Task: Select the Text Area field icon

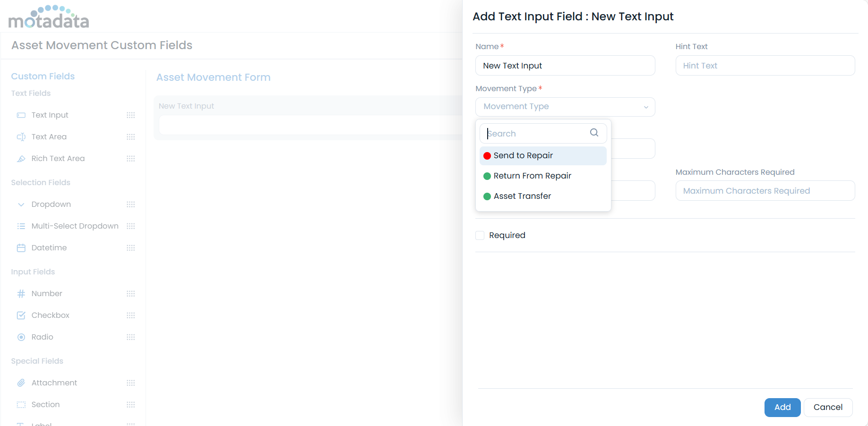Action: tap(21, 137)
